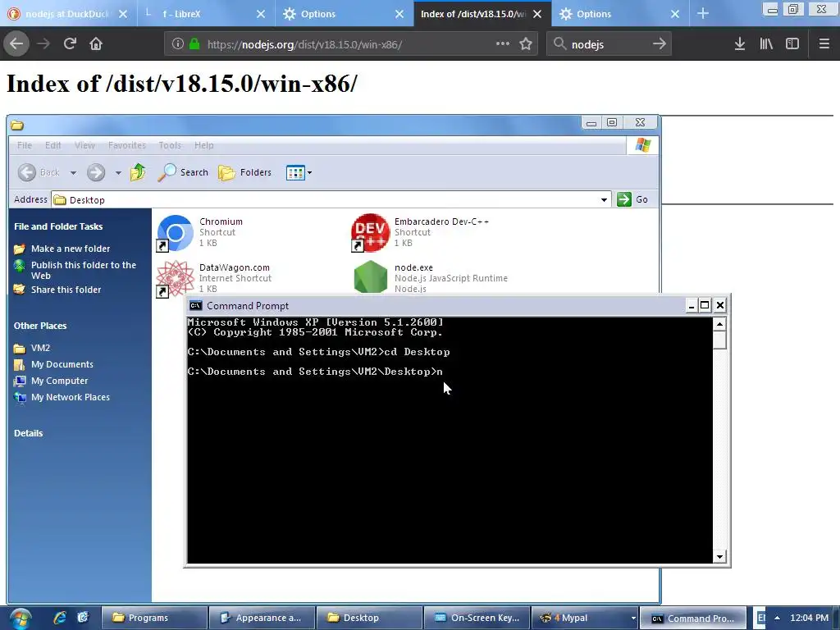Switch to Programs taskbar button

153,618
